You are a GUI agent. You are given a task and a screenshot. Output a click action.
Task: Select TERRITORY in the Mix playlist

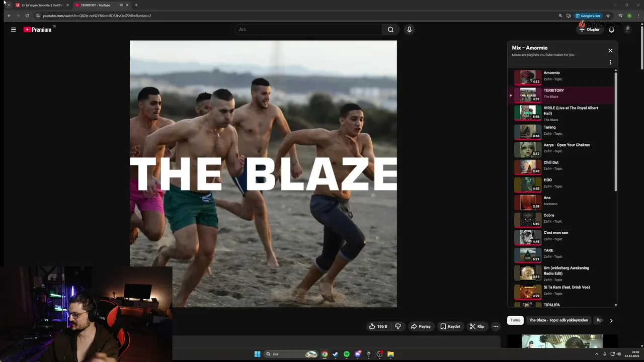pyautogui.click(x=561, y=95)
